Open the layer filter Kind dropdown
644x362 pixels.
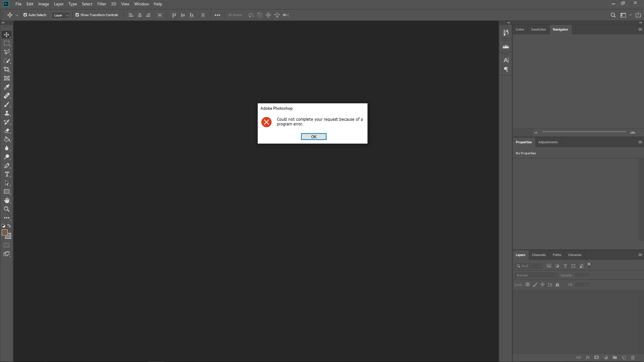tap(529, 266)
